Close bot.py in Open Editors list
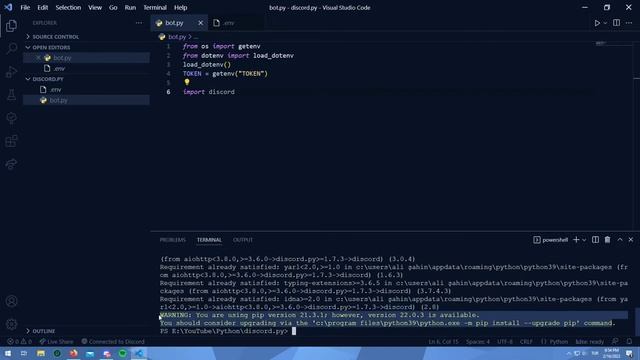This screenshot has width=640, height=360. [38, 58]
